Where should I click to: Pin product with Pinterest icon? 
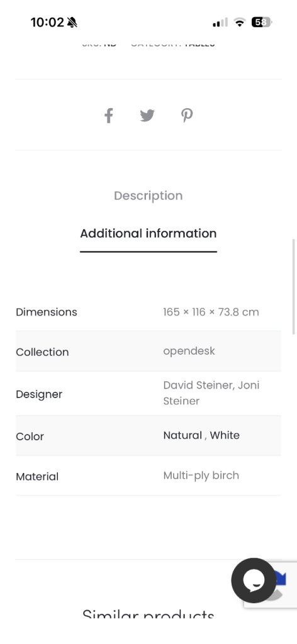pos(187,116)
